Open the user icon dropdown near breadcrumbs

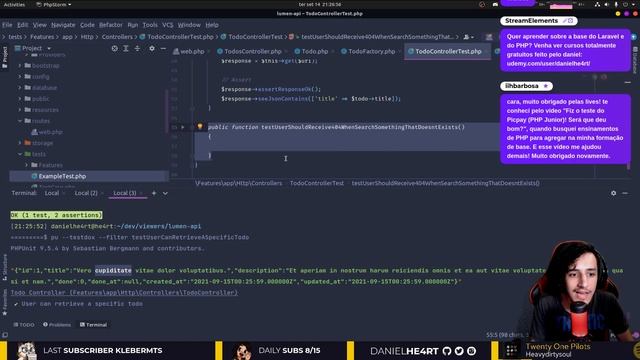[469, 37]
